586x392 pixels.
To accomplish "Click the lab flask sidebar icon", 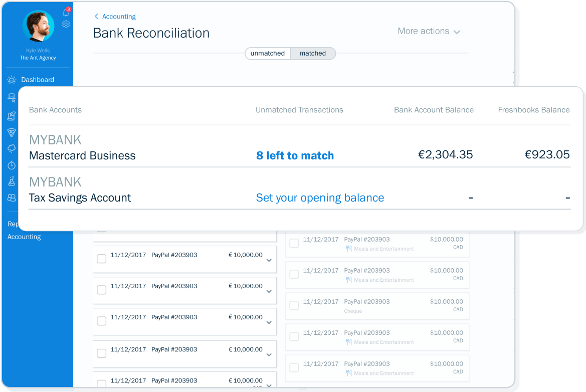I will coord(12,181).
